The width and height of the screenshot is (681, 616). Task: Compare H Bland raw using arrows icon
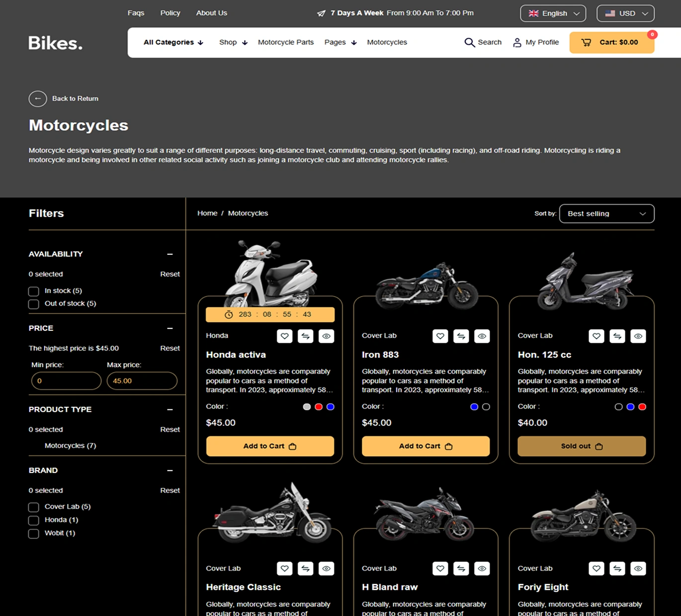461,568
